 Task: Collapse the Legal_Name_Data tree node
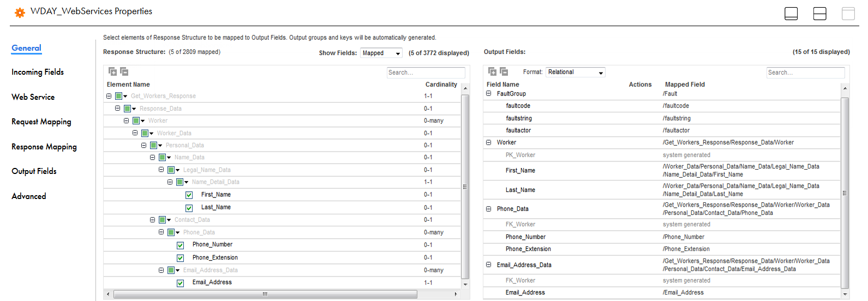(x=161, y=170)
